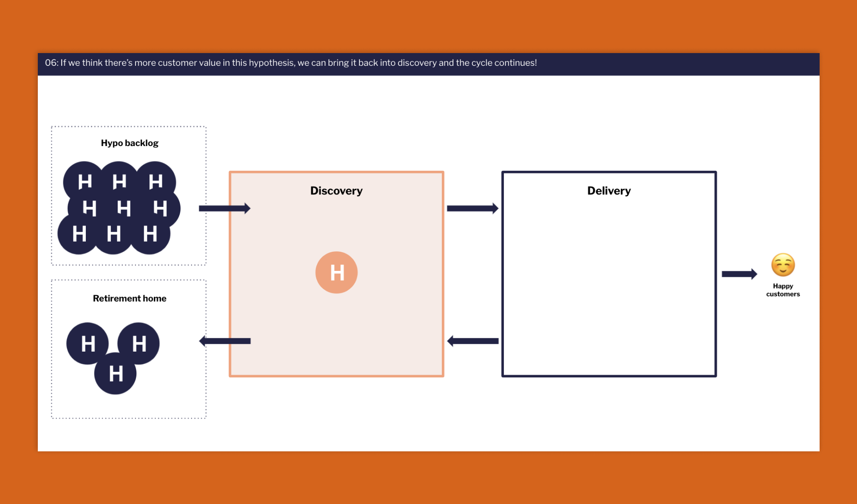Viewport: 857px width, 504px height.
Task: Select the bottom-right H in the Hypo backlog cluster
Action: 150,234
